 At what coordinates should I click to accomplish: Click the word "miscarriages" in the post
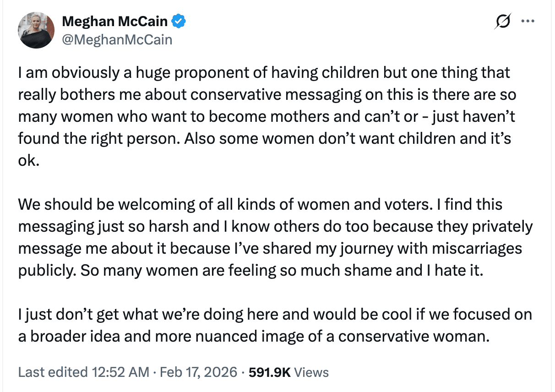[471, 248]
